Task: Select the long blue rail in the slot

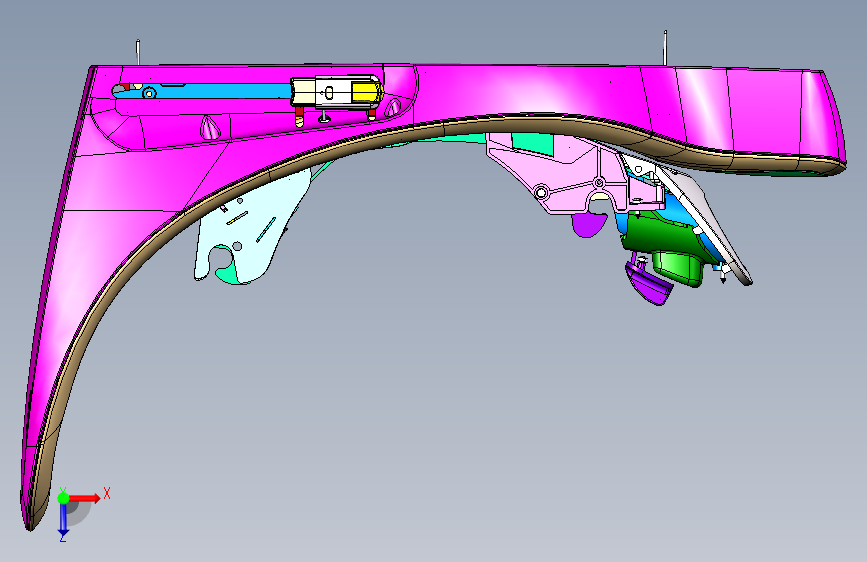Action: [x=216, y=92]
